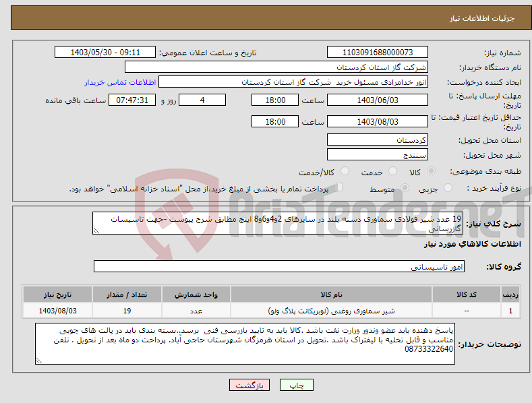Select the کالا/خدمت radio button
Screen dimensions: 532x403
point(345,171)
